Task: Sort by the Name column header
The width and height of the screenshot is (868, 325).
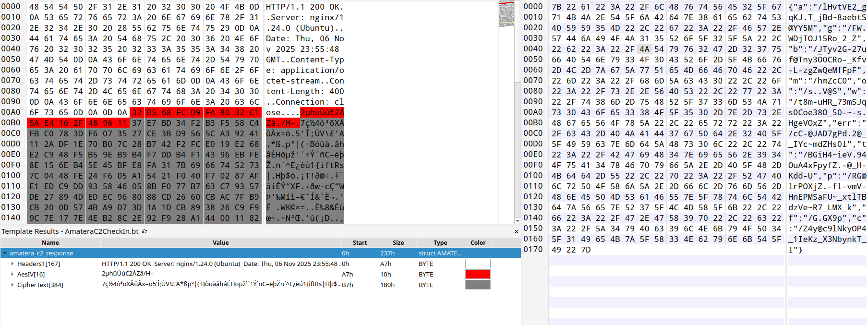Action: pyautogui.click(x=50, y=242)
